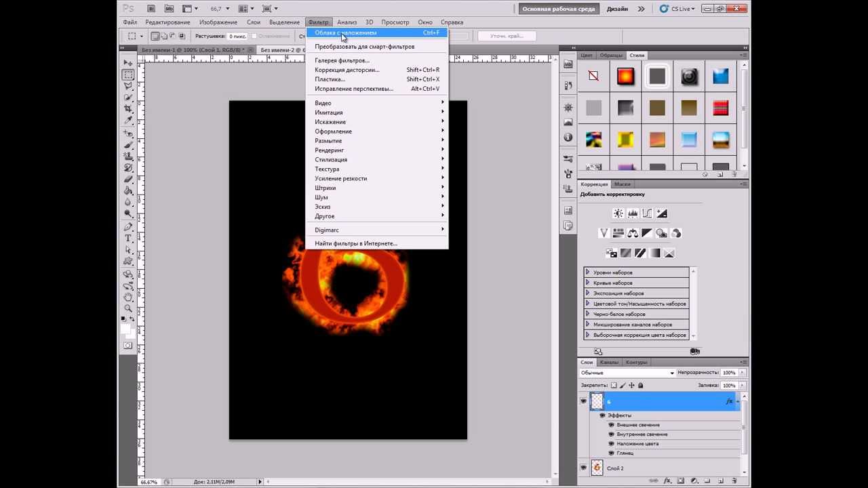Add an Exposure adjustment
868x488 pixels.
pyautogui.click(x=662, y=213)
